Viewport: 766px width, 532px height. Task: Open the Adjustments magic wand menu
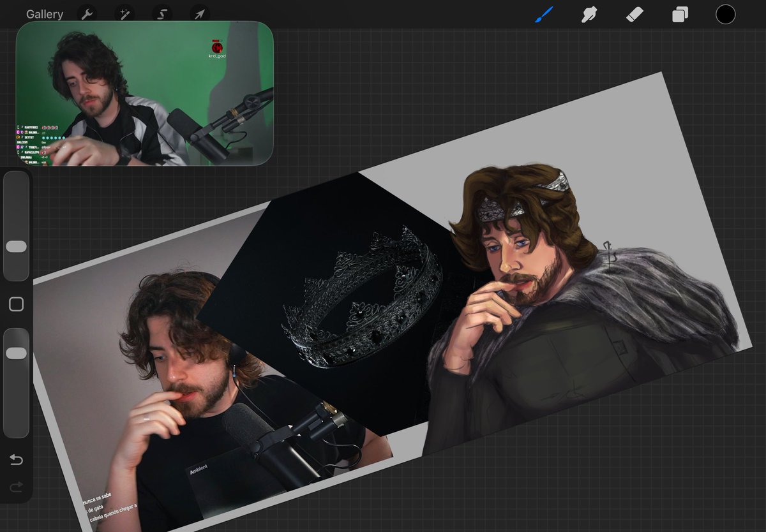click(x=124, y=14)
